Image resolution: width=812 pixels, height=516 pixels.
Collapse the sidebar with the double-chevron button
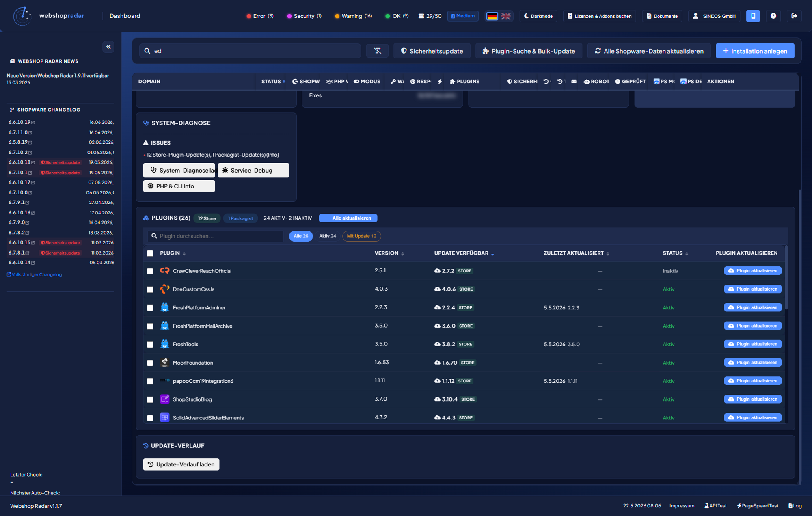108,47
